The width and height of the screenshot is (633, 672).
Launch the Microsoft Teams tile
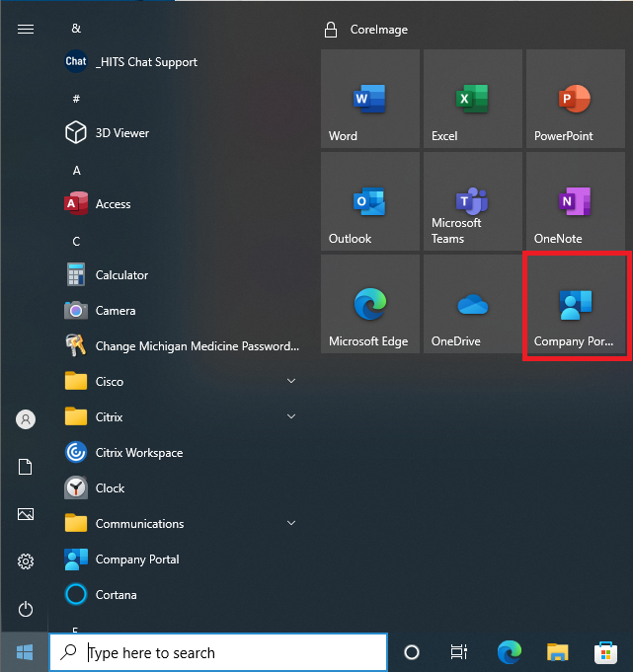click(x=473, y=201)
